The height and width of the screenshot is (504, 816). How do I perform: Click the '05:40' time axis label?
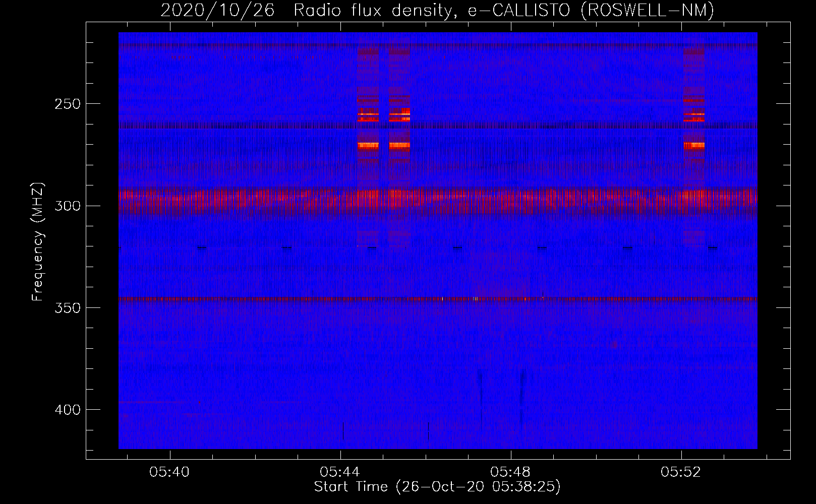tap(169, 472)
